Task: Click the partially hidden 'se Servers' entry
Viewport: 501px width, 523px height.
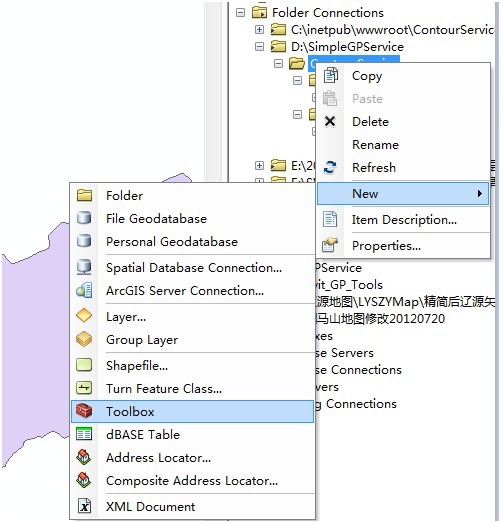Action: coord(345,353)
